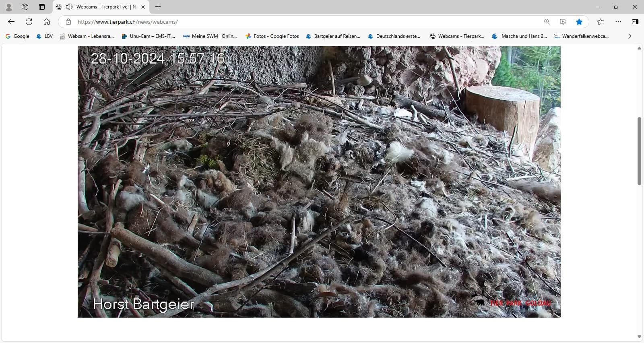Open the LBV bookmark
Viewport: 644px width, 343px height.
pyautogui.click(x=45, y=36)
